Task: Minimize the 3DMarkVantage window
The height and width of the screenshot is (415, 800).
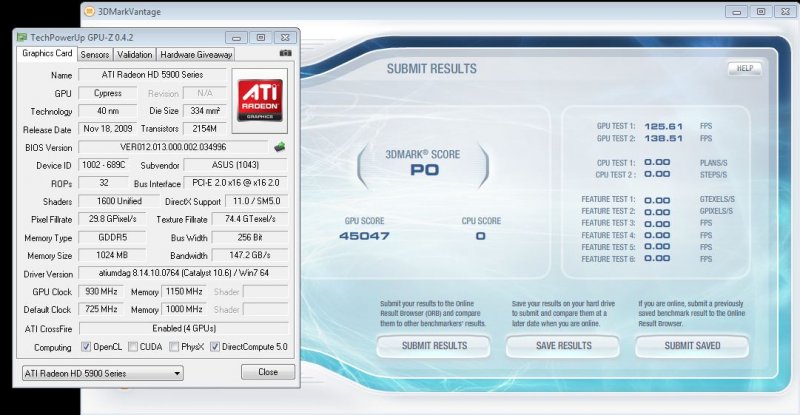Action: coord(736,11)
